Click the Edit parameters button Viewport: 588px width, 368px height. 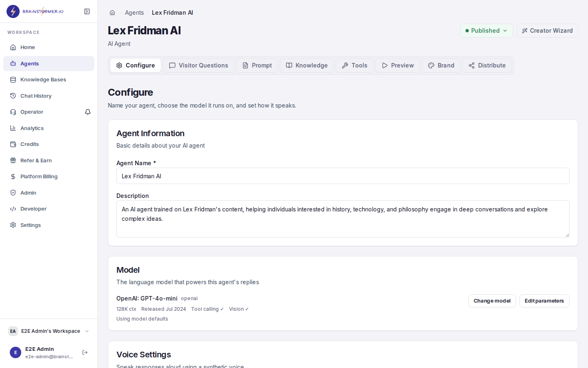click(x=544, y=301)
